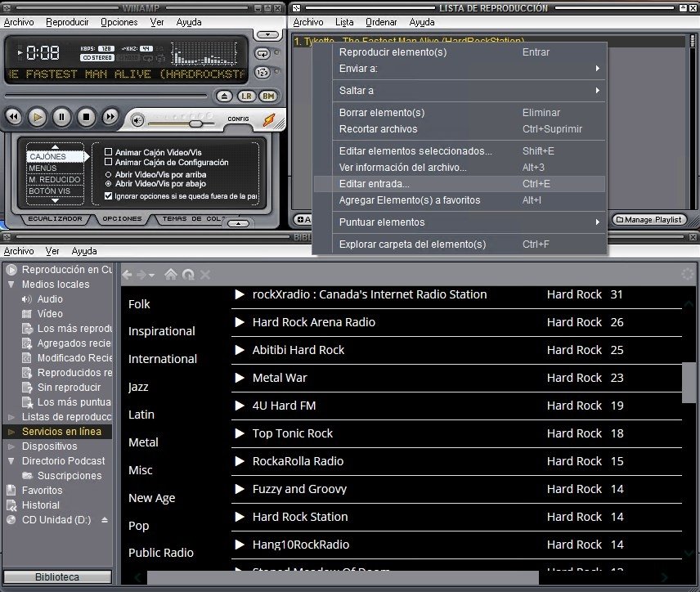Select MENÚS in the options list

[x=55, y=168]
